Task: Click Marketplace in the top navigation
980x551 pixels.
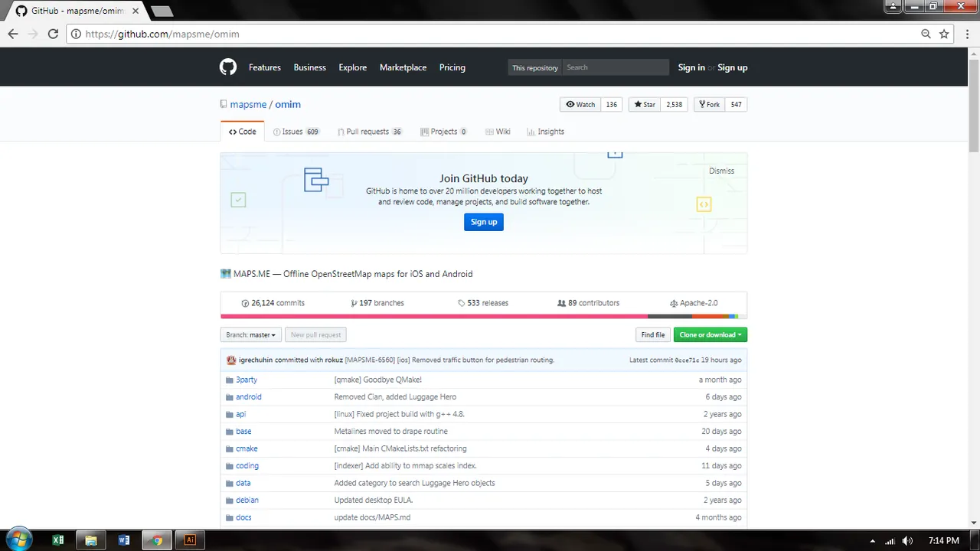Action: point(403,67)
